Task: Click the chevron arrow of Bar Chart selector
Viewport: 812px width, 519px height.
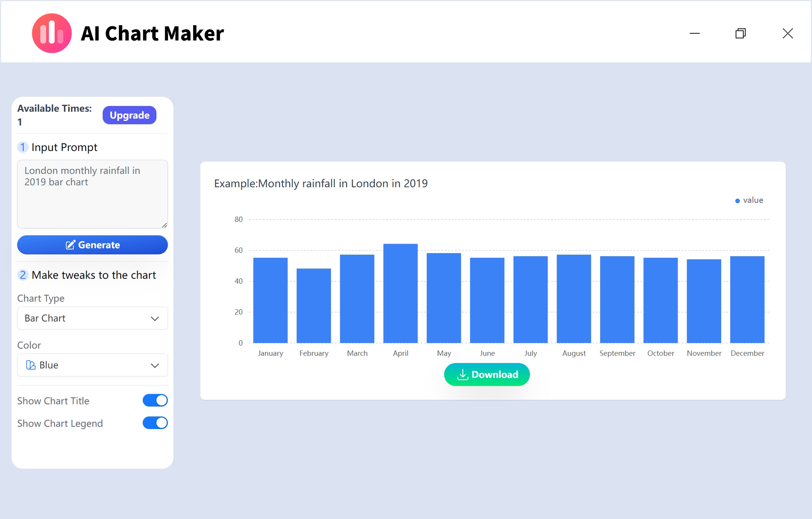Action: pyautogui.click(x=155, y=319)
